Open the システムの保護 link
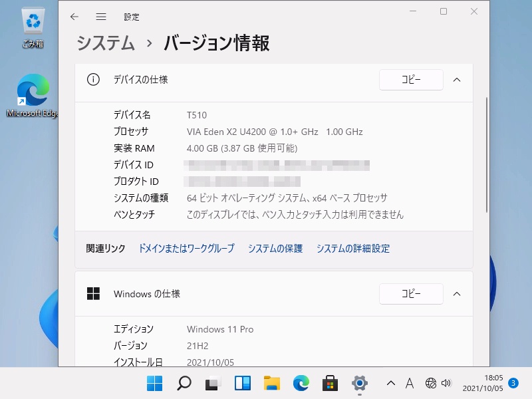This screenshot has width=532, height=399. [275, 248]
